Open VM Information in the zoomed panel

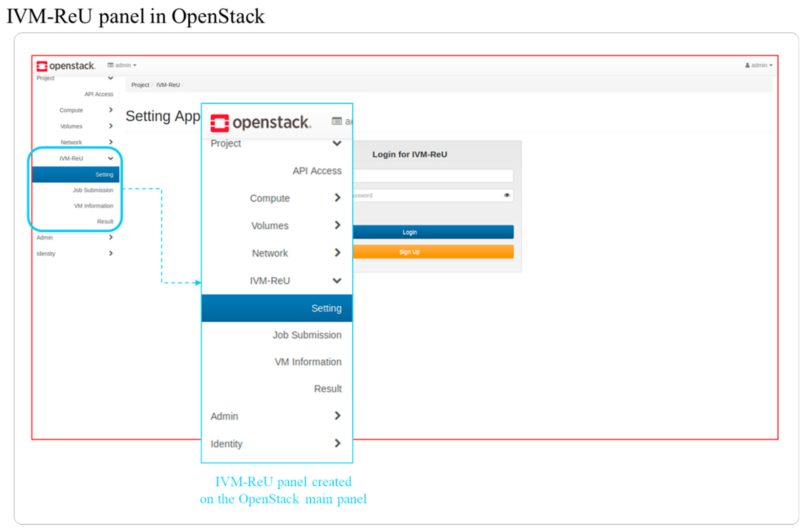click(x=308, y=362)
